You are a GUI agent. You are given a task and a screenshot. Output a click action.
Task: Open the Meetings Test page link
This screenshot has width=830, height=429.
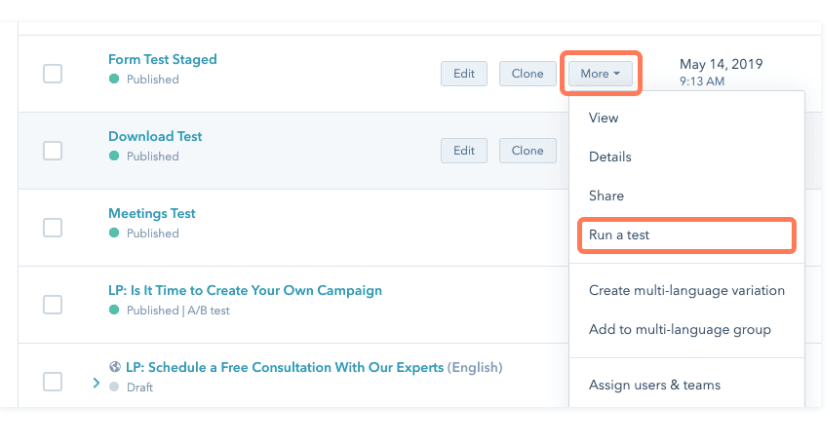click(152, 213)
